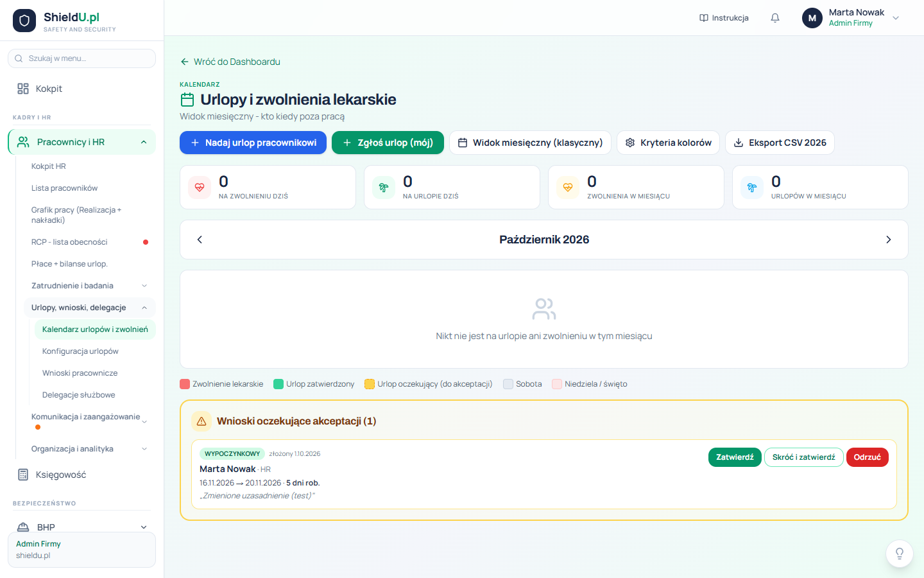This screenshot has width=924, height=578.
Task: Collapse Pracownicy i HR section chevron
Action: pyautogui.click(x=144, y=142)
